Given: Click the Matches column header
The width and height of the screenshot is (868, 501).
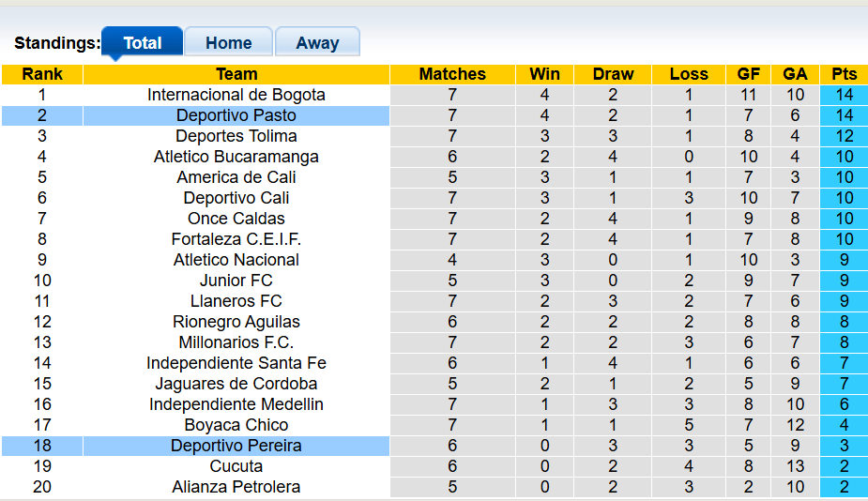Looking at the screenshot, I should click(x=452, y=74).
